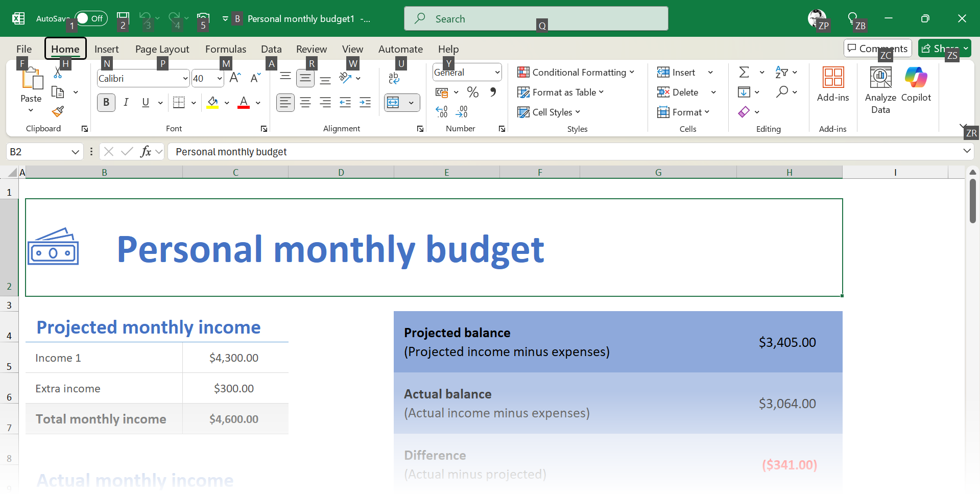Toggle Align Right horizontal alignment

[x=325, y=103]
